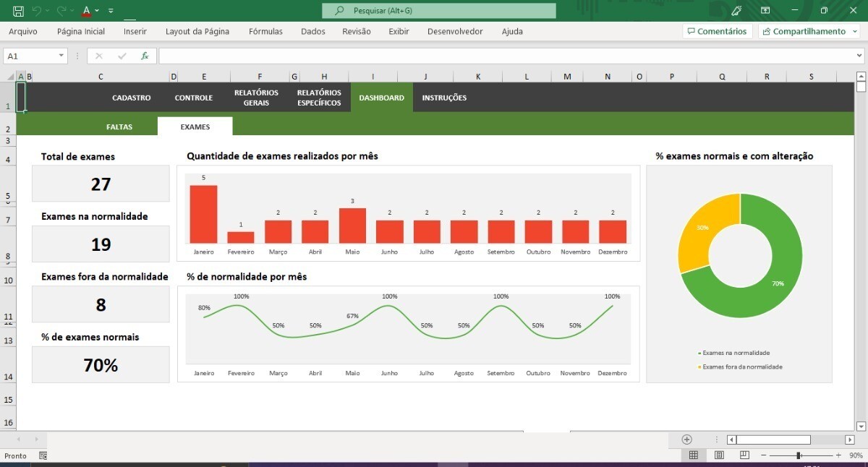Image resolution: width=868 pixels, height=467 pixels.
Task: Open Customize Quick Access Toolbar dropdown
Action: [x=111, y=11]
